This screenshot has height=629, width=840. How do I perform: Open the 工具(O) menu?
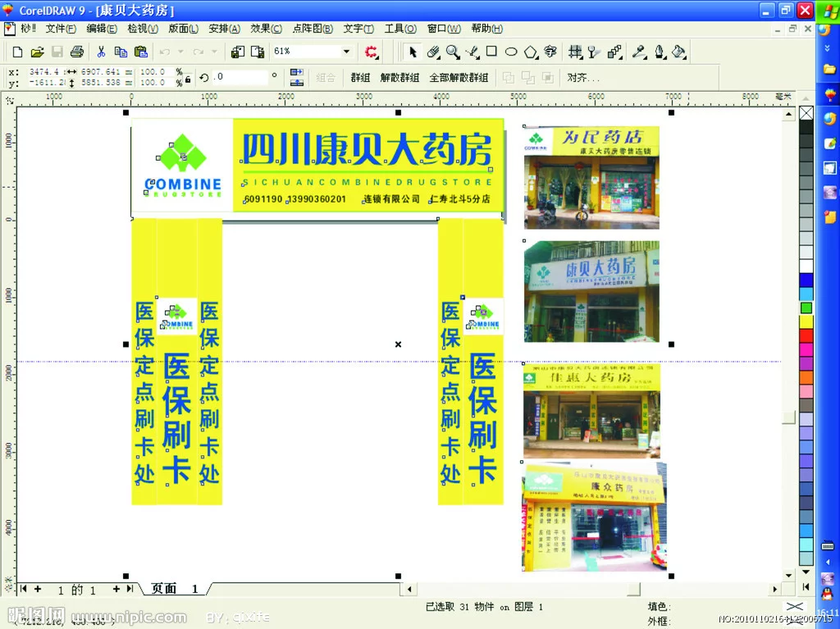[400, 29]
